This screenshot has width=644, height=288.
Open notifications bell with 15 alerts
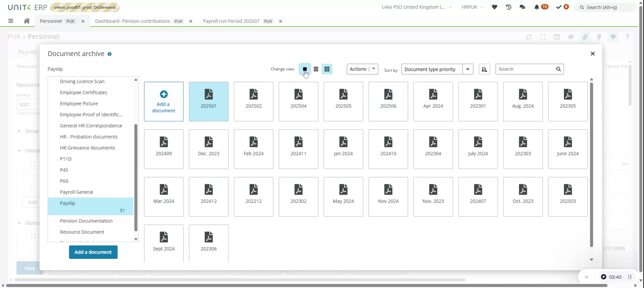coord(540,7)
